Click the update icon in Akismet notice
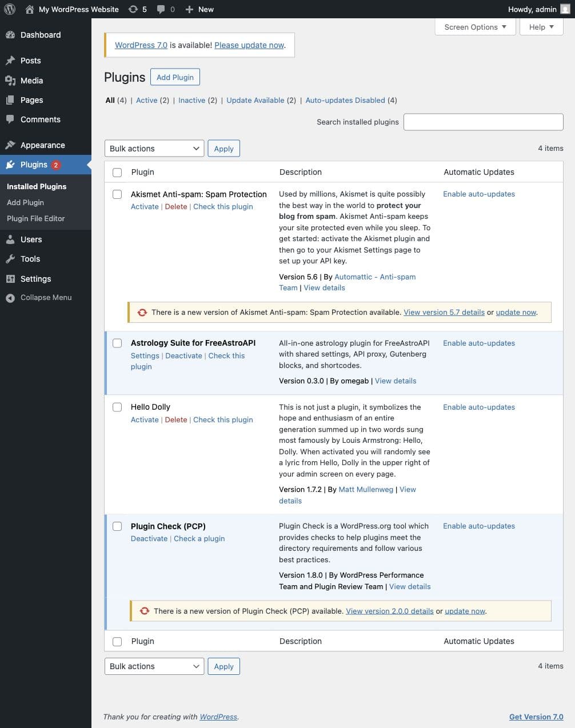The image size is (575, 728). click(x=142, y=313)
